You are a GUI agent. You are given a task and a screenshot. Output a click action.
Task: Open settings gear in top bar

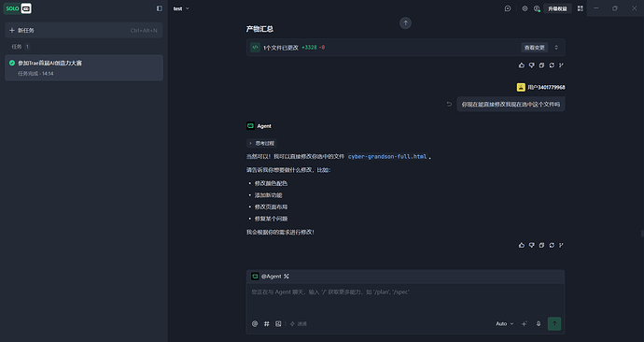(x=525, y=8)
